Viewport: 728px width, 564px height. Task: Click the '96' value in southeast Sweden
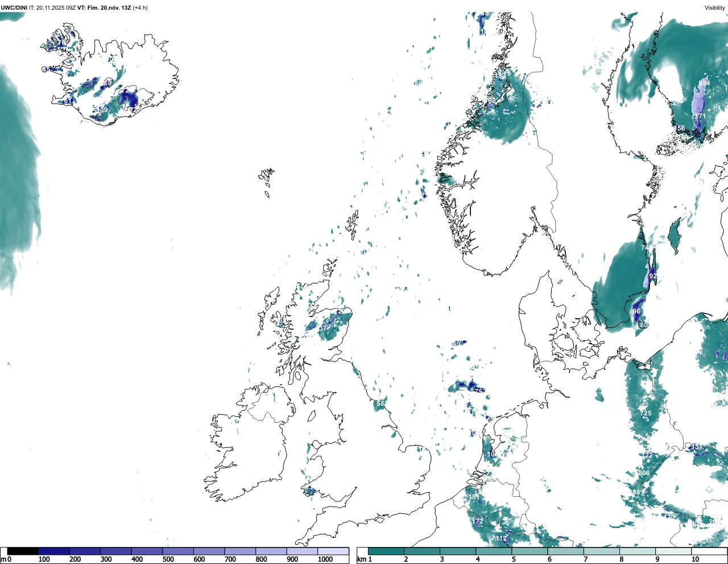coord(636,311)
